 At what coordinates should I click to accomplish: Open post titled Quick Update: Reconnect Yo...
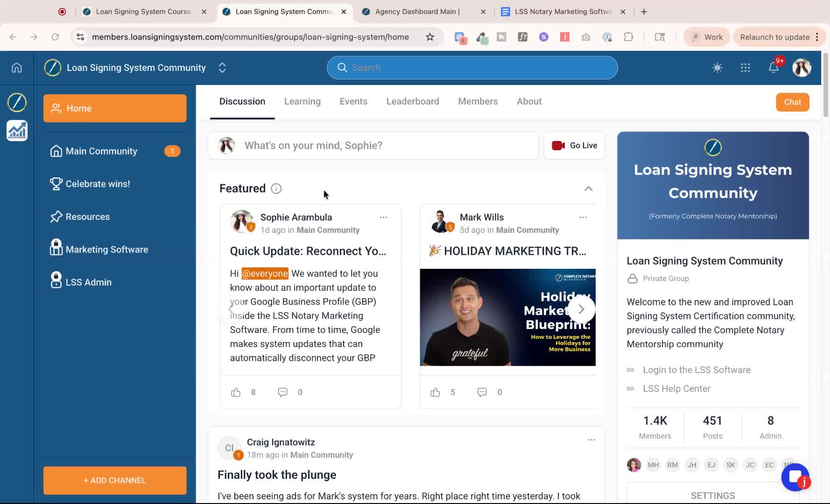pyautogui.click(x=308, y=251)
